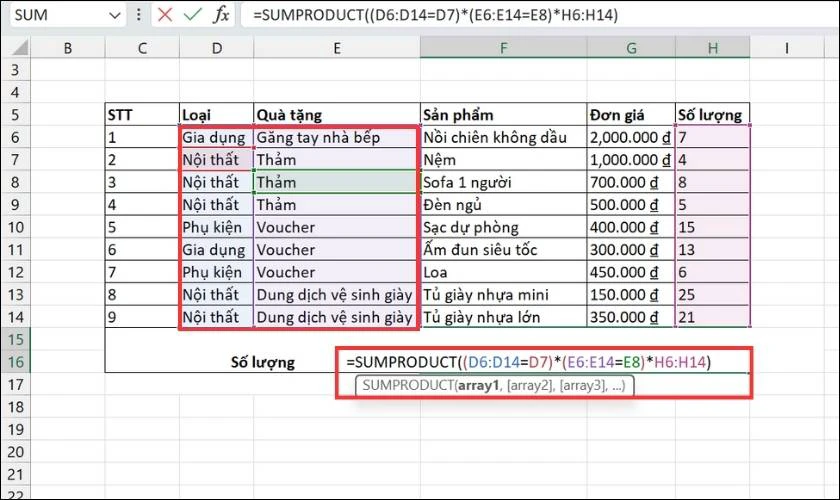Click the quantity 21 cell
The image size is (840, 500).
point(712,317)
